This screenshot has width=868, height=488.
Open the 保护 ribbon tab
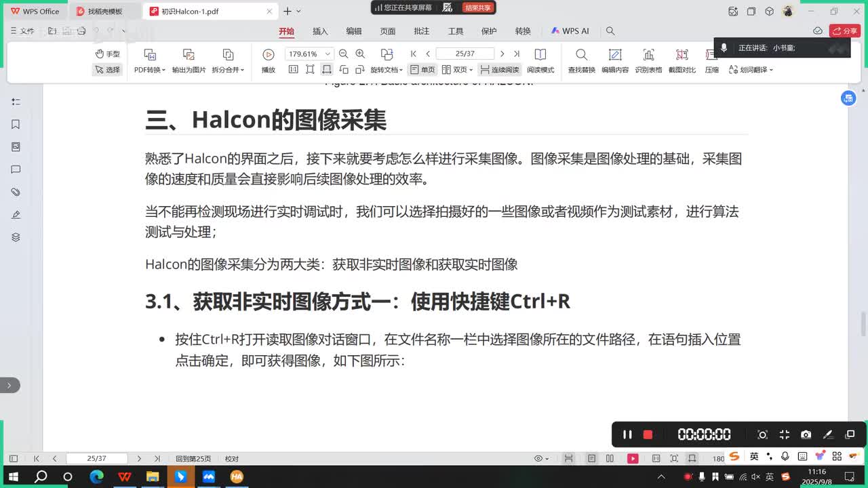pos(489,31)
